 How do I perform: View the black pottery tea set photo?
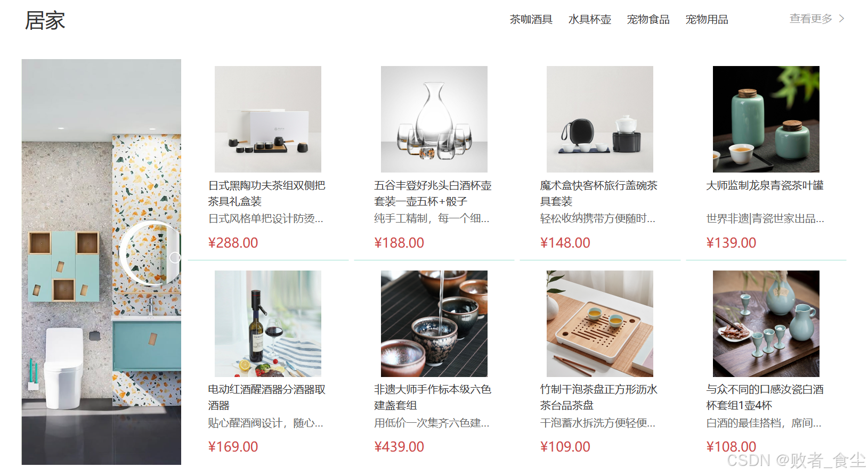click(268, 119)
